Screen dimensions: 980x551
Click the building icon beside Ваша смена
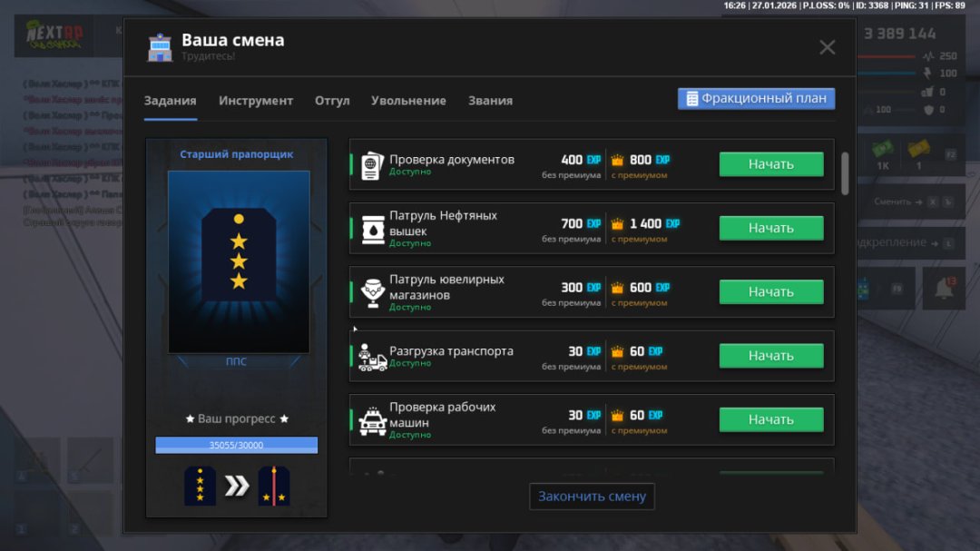160,48
